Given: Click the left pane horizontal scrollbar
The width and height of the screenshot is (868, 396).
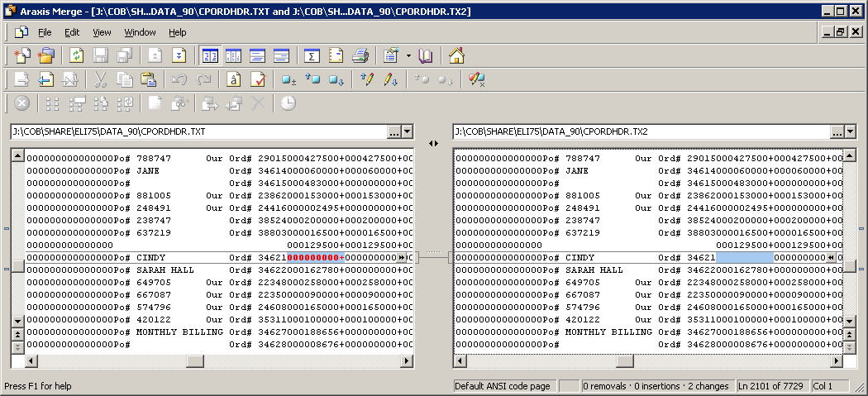Looking at the screenshot, I should click(x=213, y=361).
